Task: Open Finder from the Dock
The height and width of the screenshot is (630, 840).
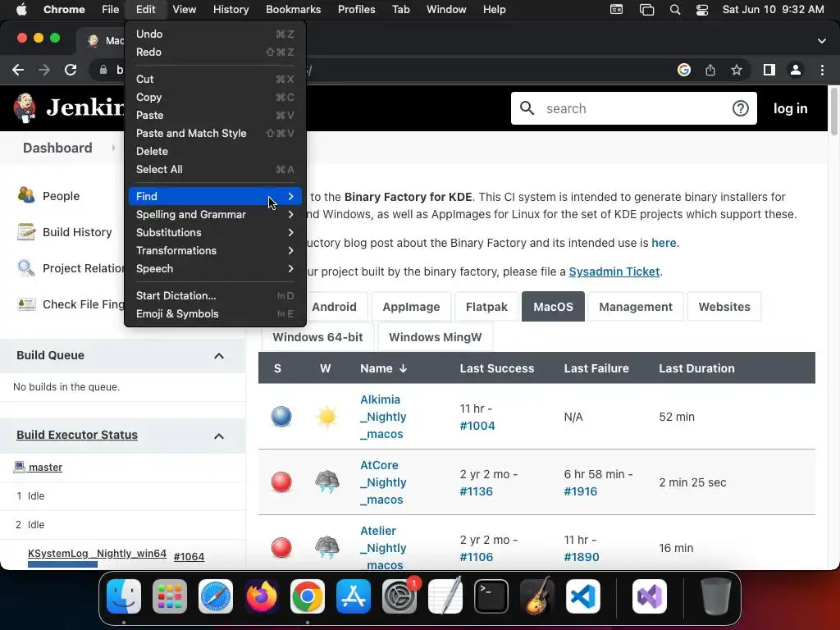Action: pyautogui.click(x=124, y=596)
